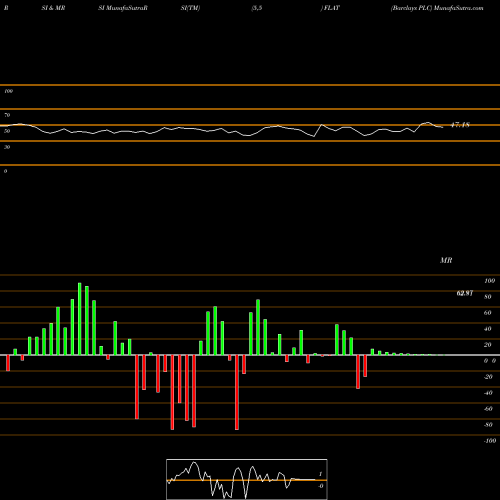The height and width of the screenshot is (500, 500).
Task: Click the "-100" label on the MR axis
Action: [490, 441]
